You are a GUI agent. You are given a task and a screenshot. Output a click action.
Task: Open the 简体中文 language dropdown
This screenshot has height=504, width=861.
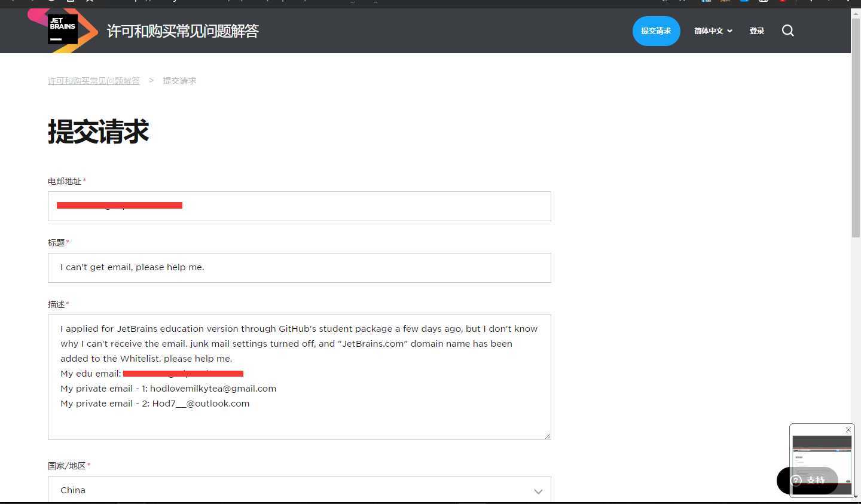coord(713,31)
